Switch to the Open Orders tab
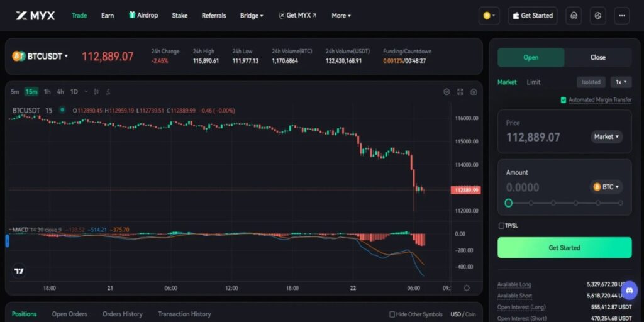This screenshot has width=644, height=322. point(69,314)
